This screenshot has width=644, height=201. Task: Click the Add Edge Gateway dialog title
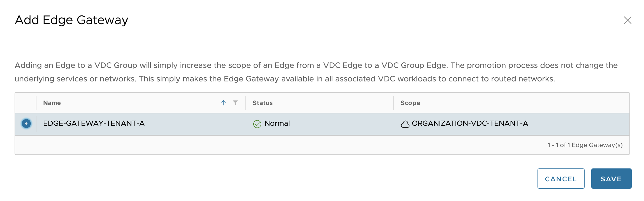point(71,20)
